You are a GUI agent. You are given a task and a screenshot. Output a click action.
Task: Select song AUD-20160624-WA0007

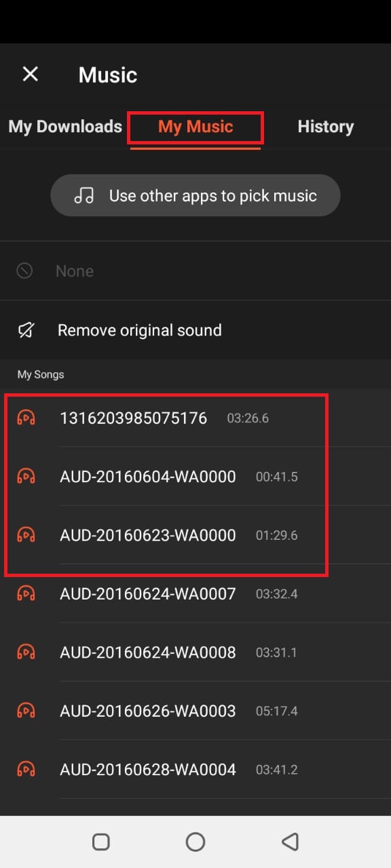click(x=195, y=594)
